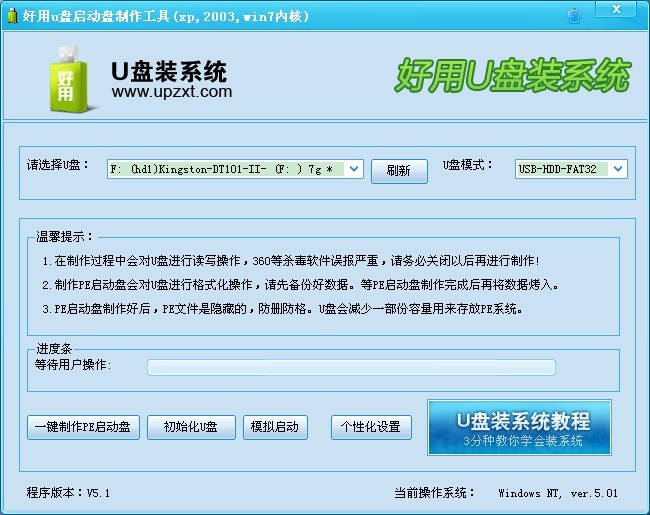
Task: Click the 模拟启动 button
Action: click(275, 427)
